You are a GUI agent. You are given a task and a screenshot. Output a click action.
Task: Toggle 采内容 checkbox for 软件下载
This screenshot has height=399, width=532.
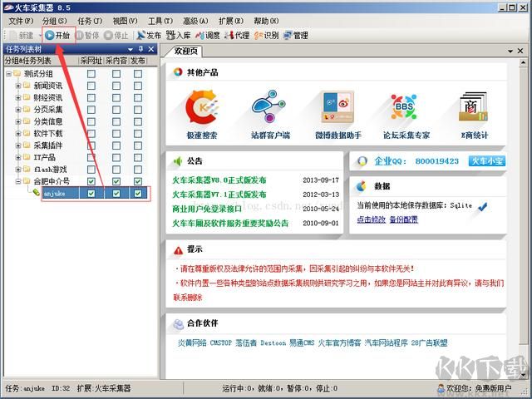point(116,134)
